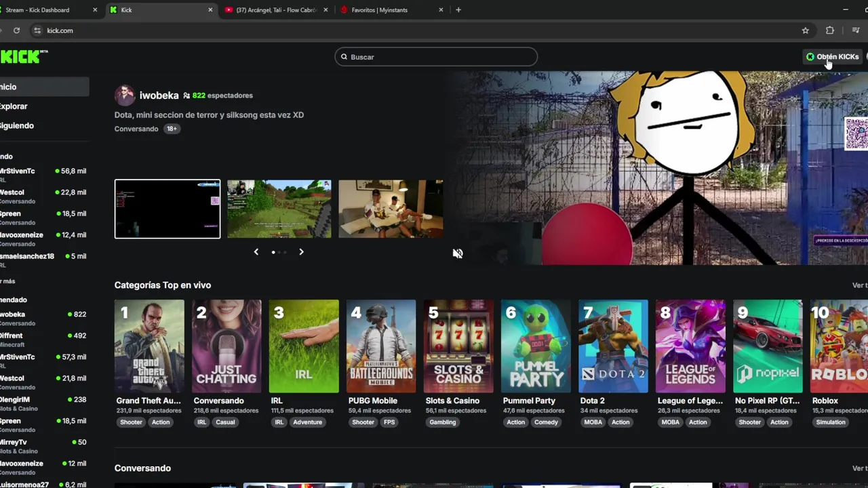Open No Pixel RP category card

[768, 346]
